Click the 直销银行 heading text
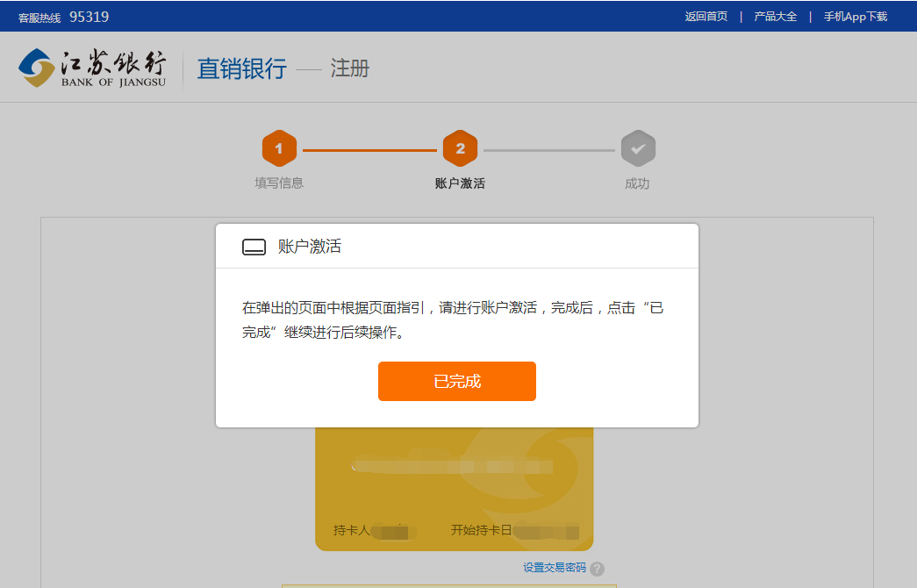Screen dimensions: 917x588 point(241,68)
